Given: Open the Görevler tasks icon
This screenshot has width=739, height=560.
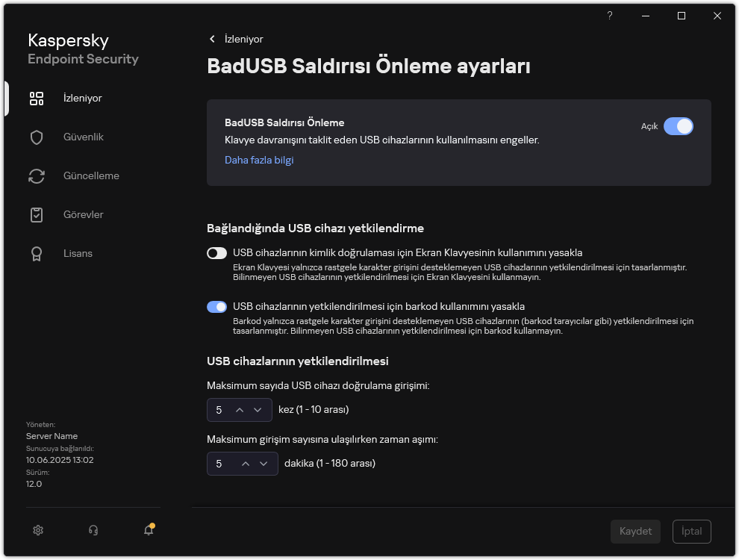Looking at the screenshot, I should 37,214.
